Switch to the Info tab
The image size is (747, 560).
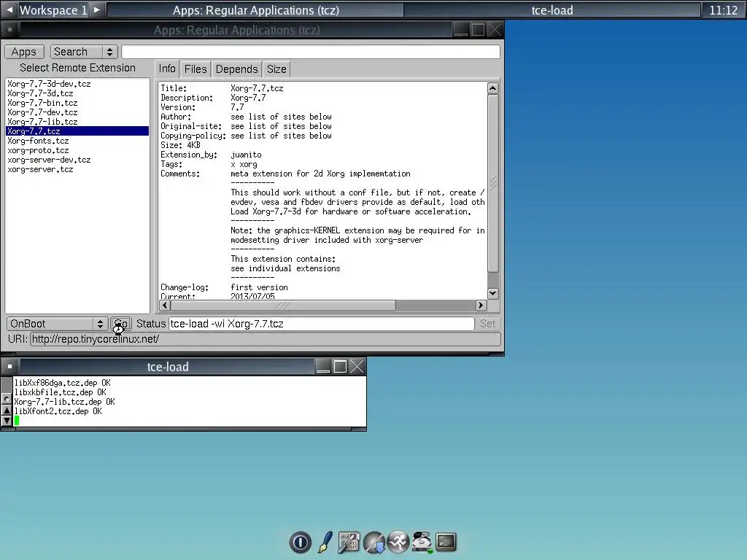(167, 69)
